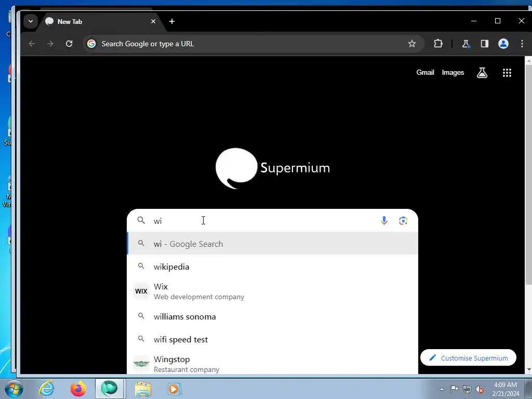Select 'wi - Google Search' suggestion

click(x=272, y=244)
